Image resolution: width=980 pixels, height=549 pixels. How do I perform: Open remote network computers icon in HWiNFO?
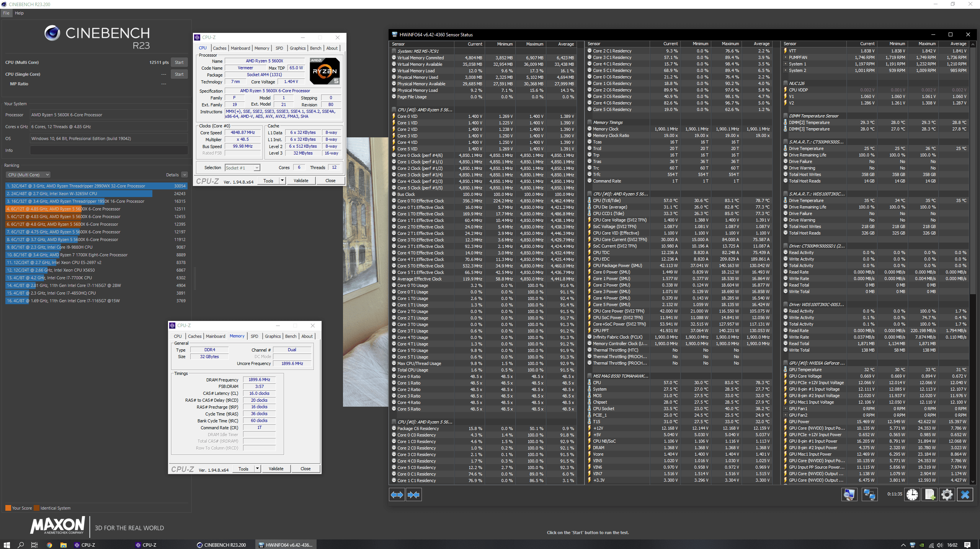pyautogui.click(x=869, y=495)
